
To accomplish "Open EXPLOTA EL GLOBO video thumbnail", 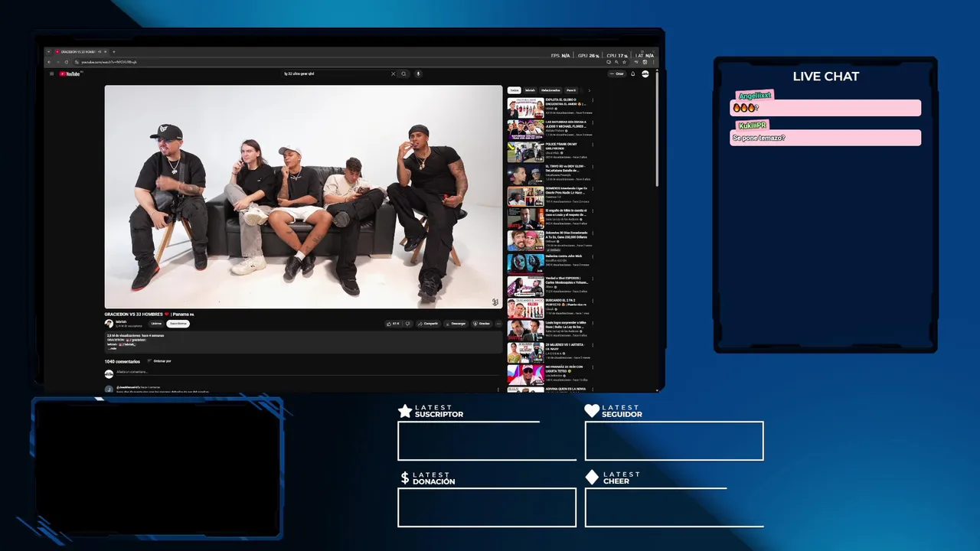I will (x=525, y=108).
